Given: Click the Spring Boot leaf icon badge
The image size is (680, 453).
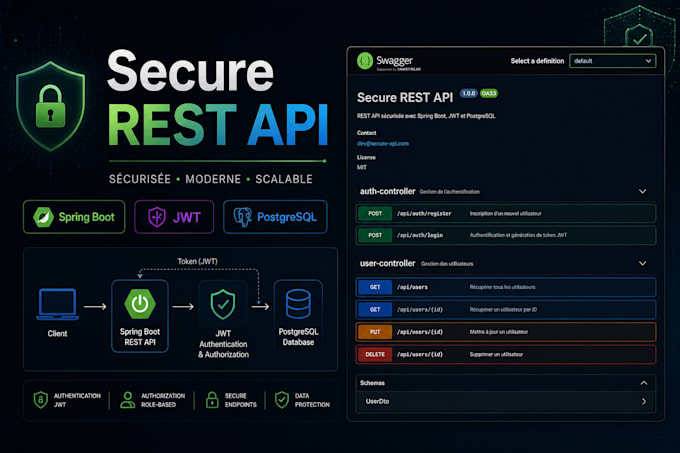Looking at the screenshot, I should (43, 217).
